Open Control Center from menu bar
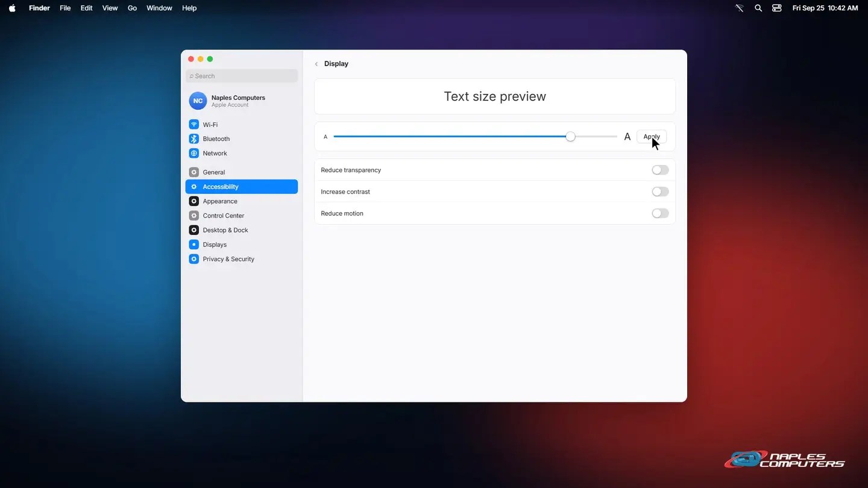This screenshot has width=868, height=488. (x=777, y=8)
